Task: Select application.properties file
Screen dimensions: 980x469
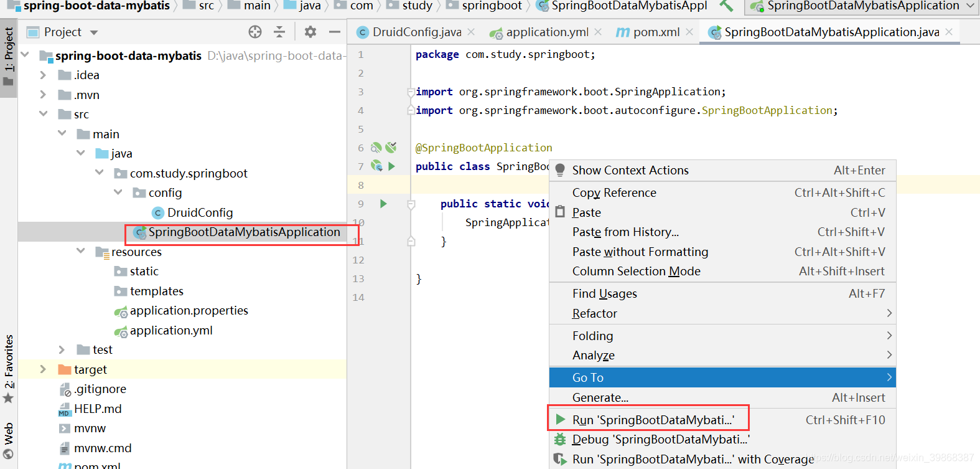Action: click(x=181, y=310)
